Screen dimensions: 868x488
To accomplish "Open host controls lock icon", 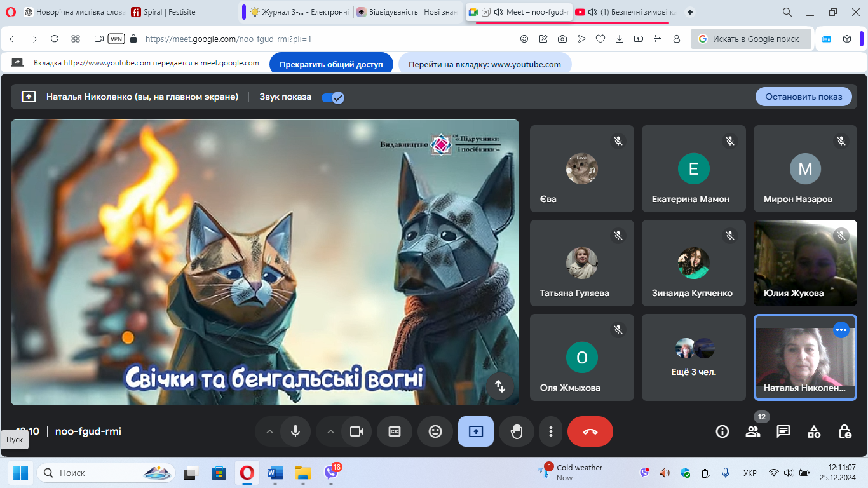I will click(x=844, y=431).
